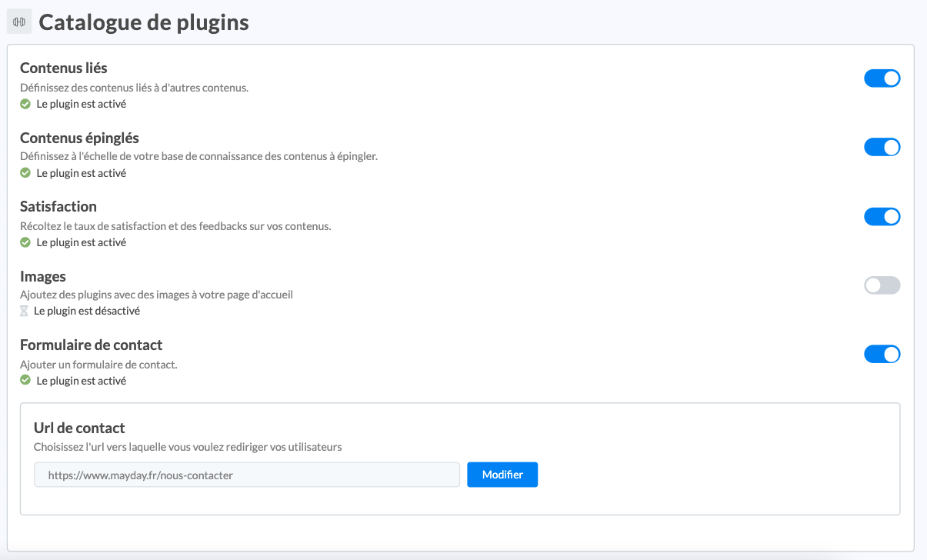Click the Satisfaction plugin heading
927x560 pixels.
tap(58, 207)
